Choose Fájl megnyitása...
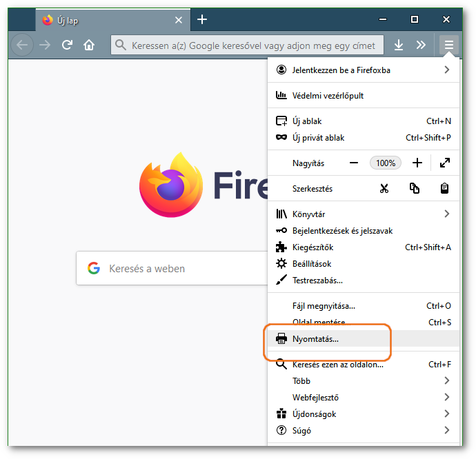Screen dimensions: 476x459 pyautogui.click(x=364, y=306)
